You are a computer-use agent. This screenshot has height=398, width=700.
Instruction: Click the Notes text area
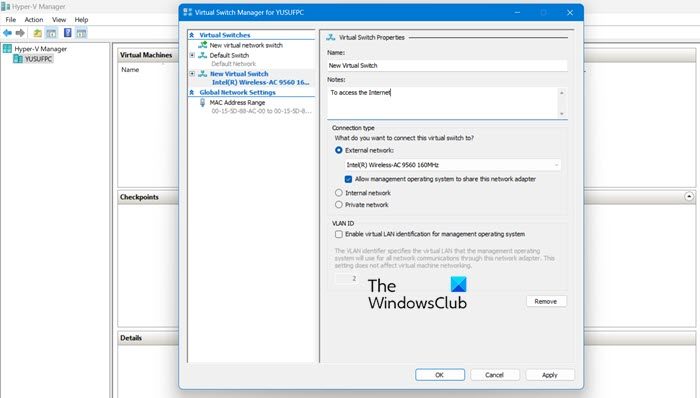[442, 103]
